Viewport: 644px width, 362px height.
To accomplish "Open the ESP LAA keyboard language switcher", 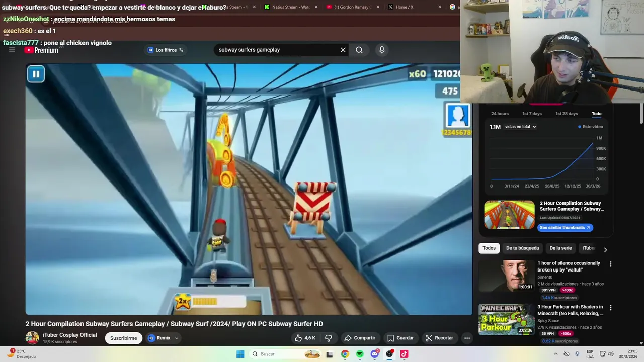I will [590, 354].
